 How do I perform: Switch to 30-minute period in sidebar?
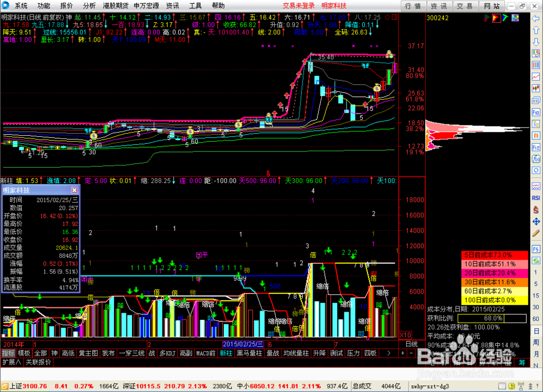point(536,307)
